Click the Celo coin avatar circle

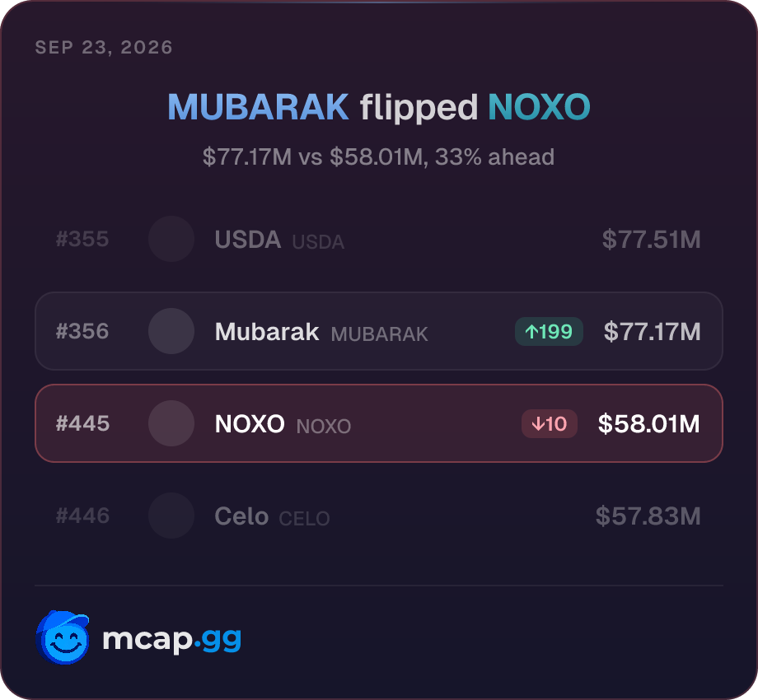171,516
